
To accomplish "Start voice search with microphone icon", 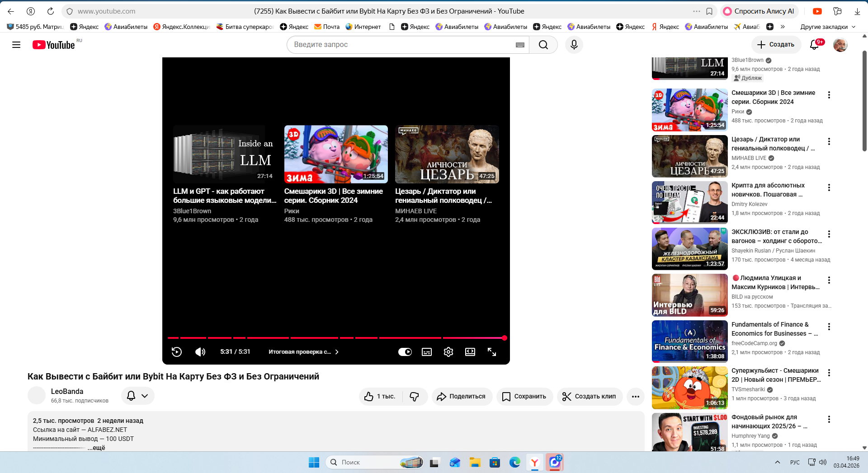I will point(574,45).
